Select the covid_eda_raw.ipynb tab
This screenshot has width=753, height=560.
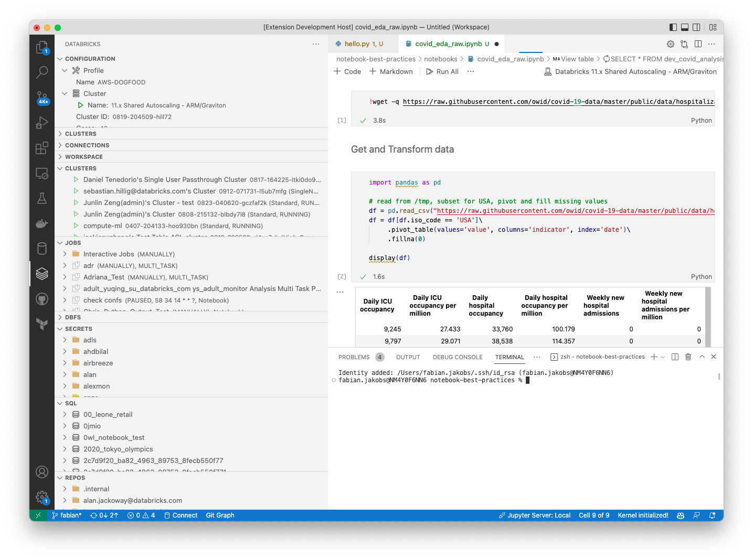tap(451, 44)
